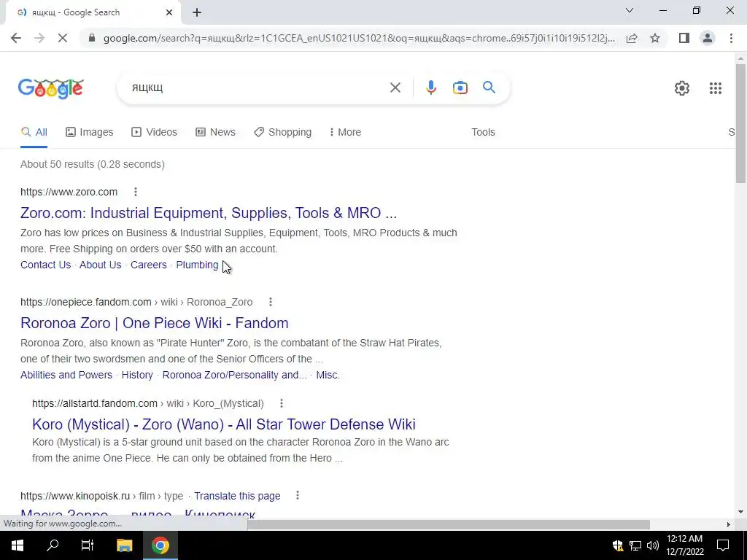
Task: Click Chrome icon on taskbar
Action: coord(160,545)
